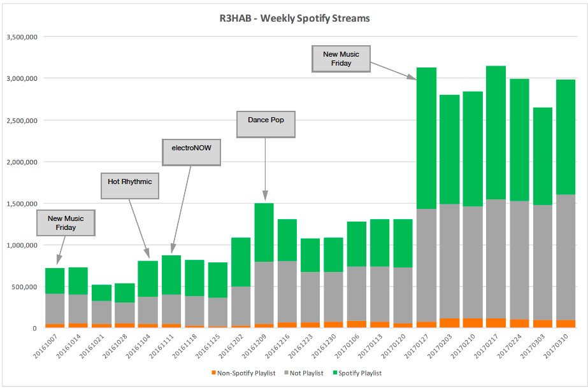This screenshot has width=588, height=391.
Task: Select the Not Playlist legend label text
Action: tap(307, 373)
